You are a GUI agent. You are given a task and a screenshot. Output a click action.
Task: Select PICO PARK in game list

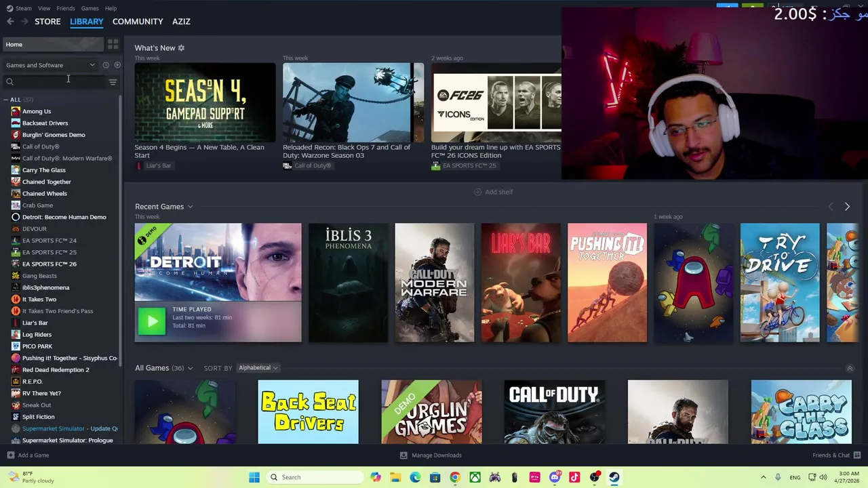point(37,346)
